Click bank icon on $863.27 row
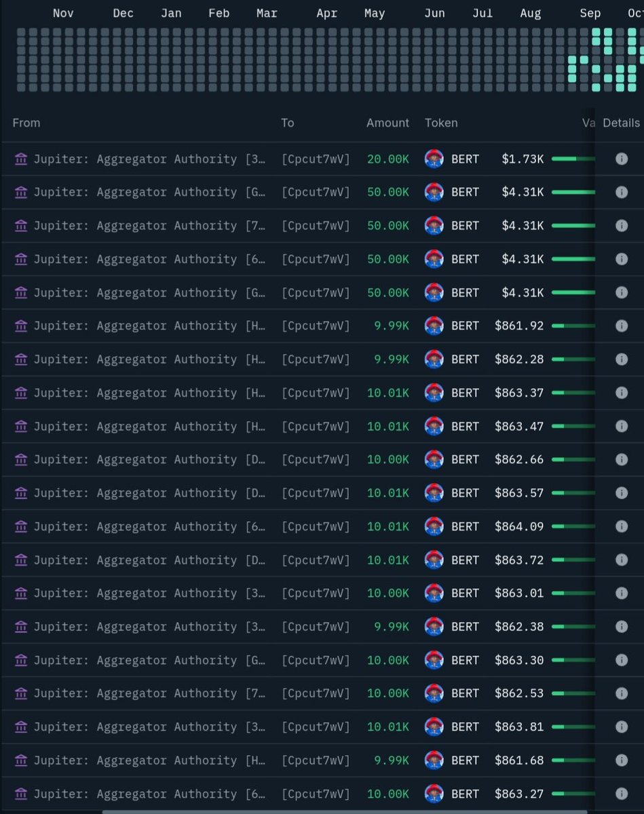This screenshot has height=814, width=644. pyautogui.click(x=21, y=794)
